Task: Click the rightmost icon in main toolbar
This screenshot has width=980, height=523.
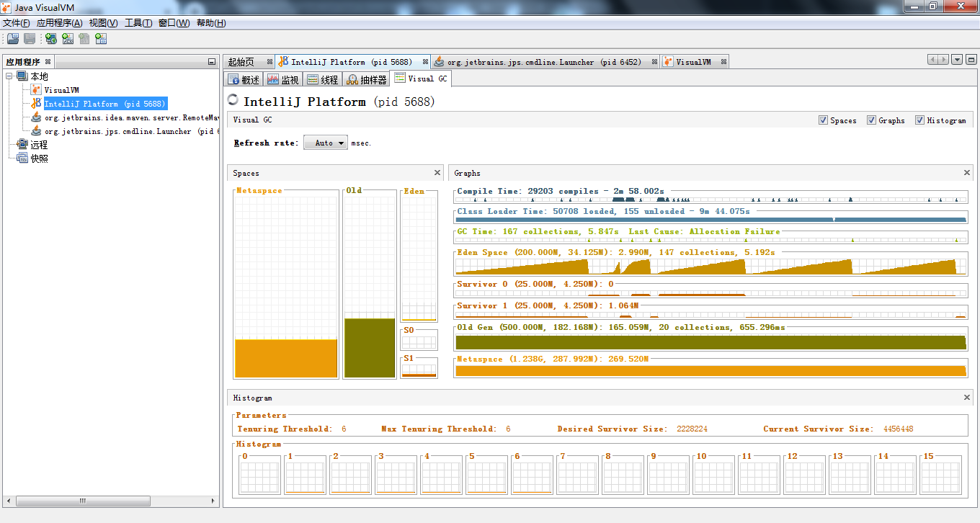Action: [x=101, y=39]
